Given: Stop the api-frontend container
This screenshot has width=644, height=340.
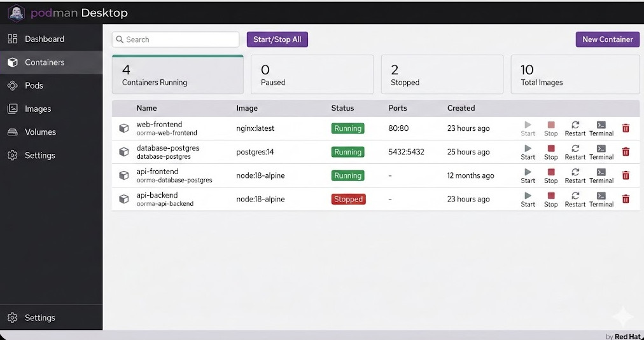Looking at the screenshot, I should click(x=550, y=176).
